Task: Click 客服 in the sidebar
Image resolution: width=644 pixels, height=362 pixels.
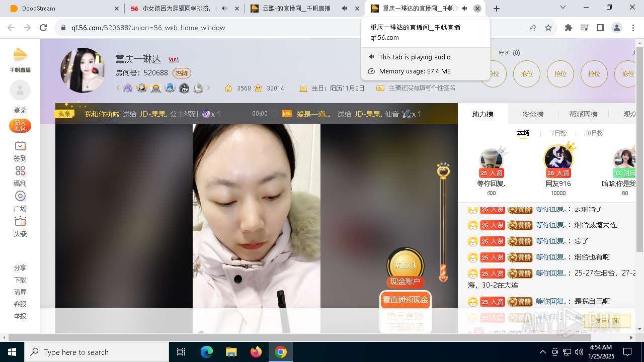Action: 20,304
